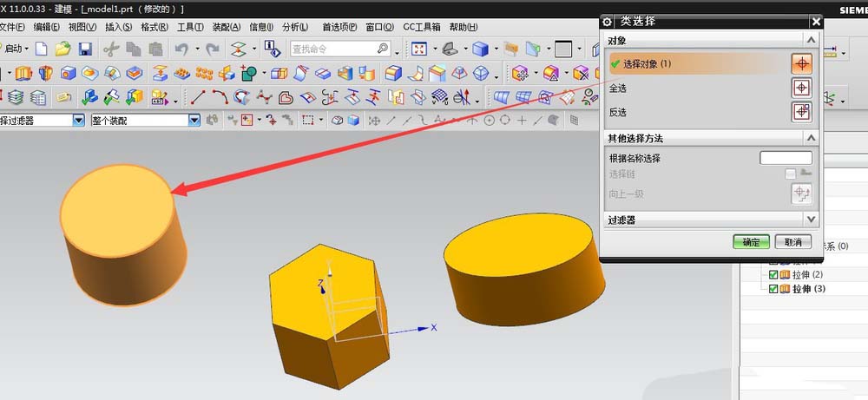Click the Undo arrow icon
868x400 pixels.
click(x=181, y=49)
